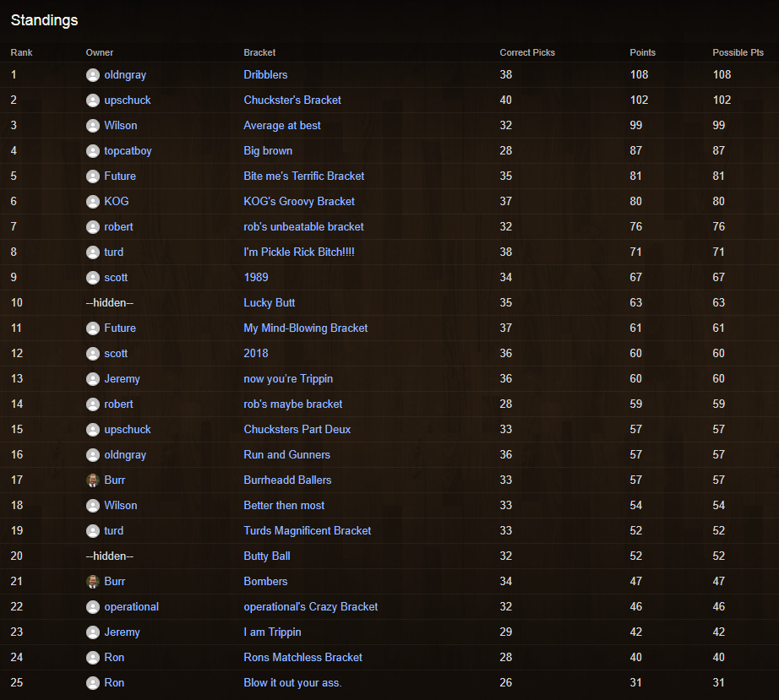Open I'm Pickle Rick bracket link
Image resolution: width=779 pixels, height=700 pixels.
tap(299, 252)
